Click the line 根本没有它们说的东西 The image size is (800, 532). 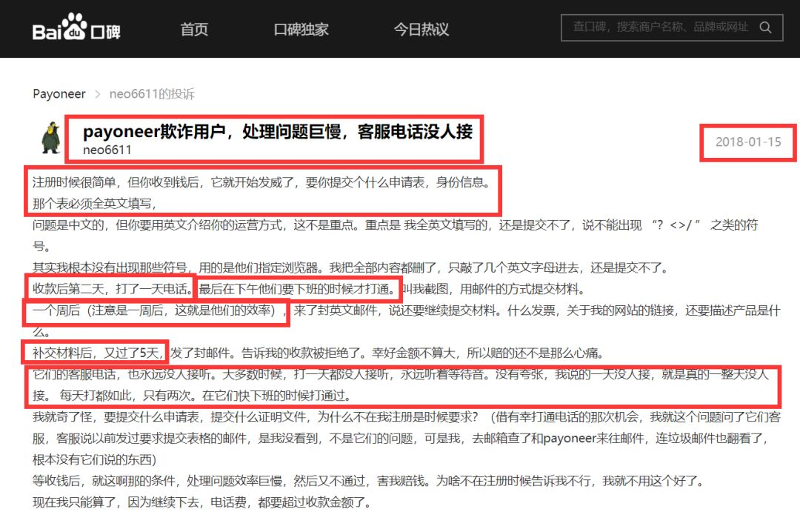94,459
